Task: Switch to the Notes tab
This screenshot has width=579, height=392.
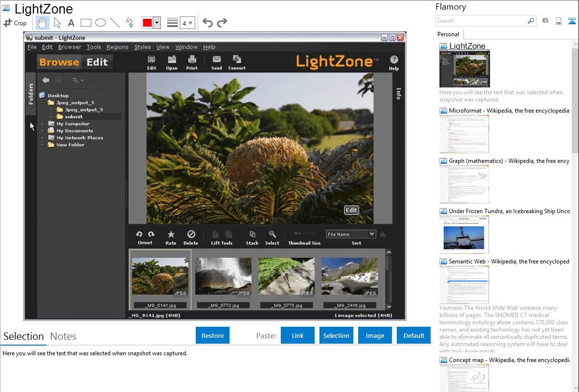Action: [63, 336]
